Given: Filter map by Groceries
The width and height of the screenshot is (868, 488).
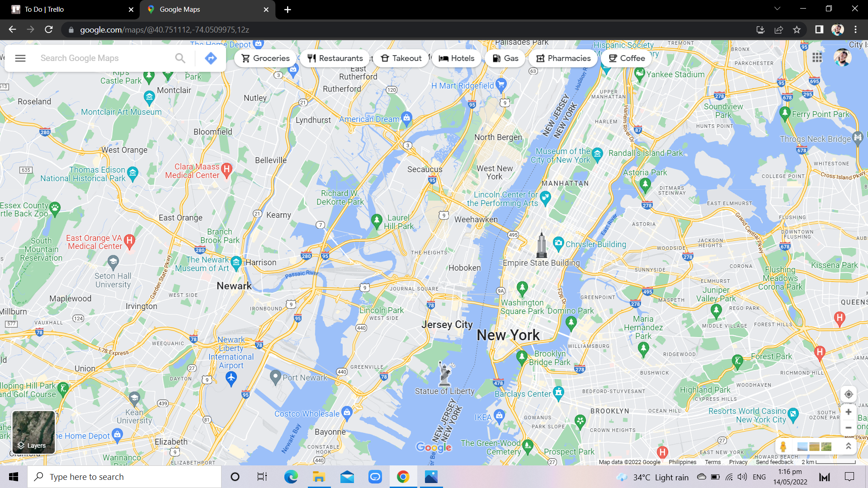Looking at the screenshot, I should pyautogui.click(x=265, y=58).
